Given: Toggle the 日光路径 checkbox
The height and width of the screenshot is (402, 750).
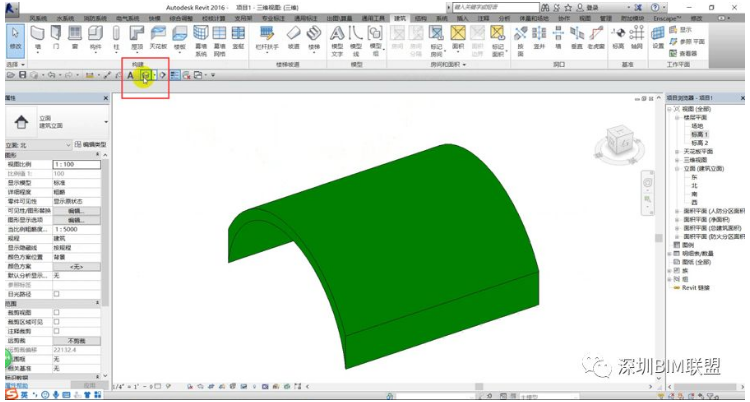Looking at the screenshot, I should pos(56,293).
